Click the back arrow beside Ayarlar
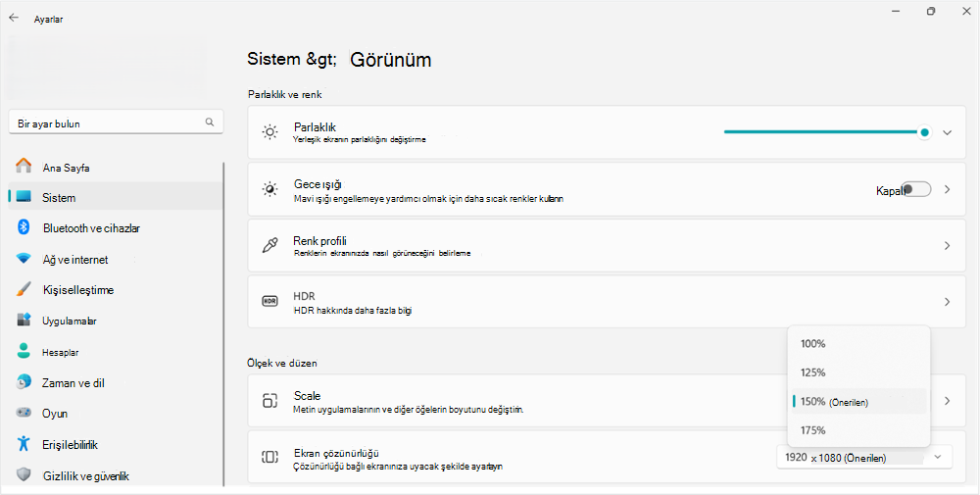The height and width of the screenshot is (495, 980). [x=14, y=18]
